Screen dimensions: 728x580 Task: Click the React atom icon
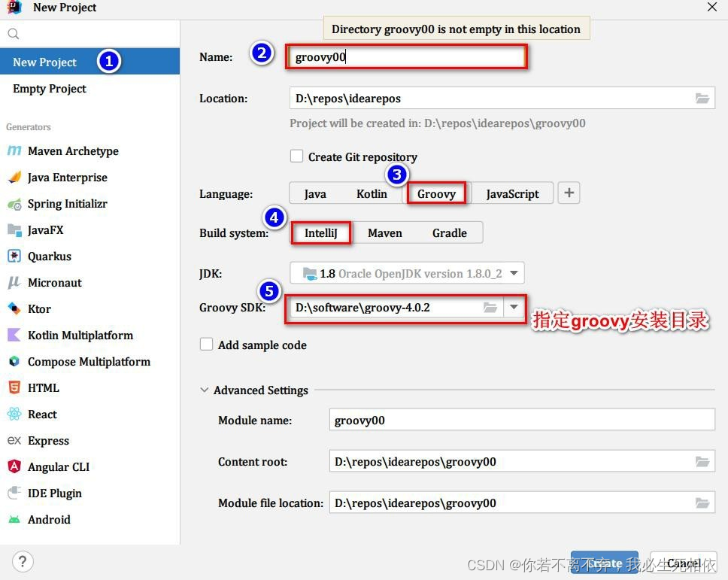[14, 414]
